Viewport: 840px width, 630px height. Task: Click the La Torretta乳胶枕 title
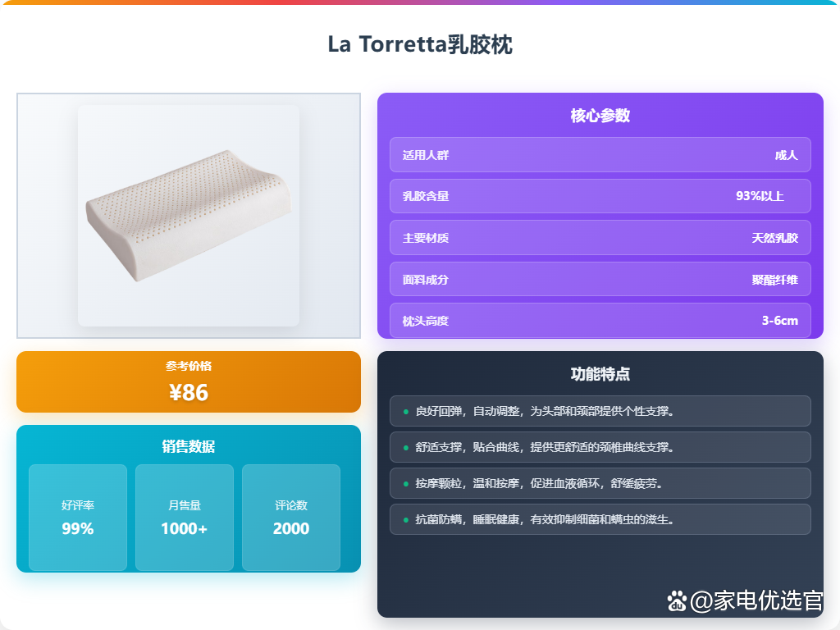pyautogui.click(x=420, y=44)
